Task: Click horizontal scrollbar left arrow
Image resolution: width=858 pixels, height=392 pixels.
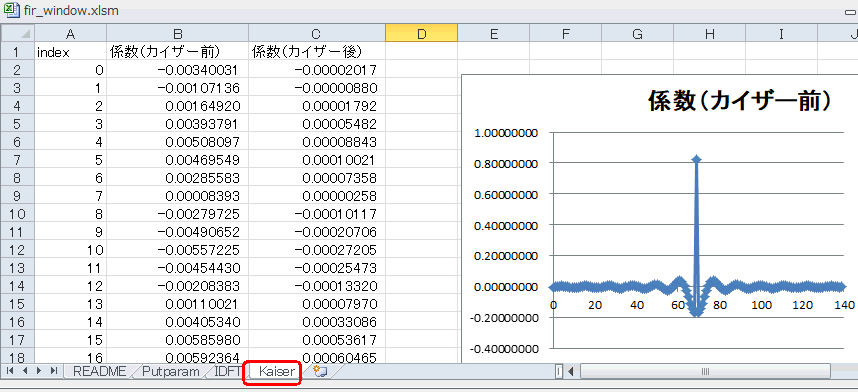Action: 570,372
